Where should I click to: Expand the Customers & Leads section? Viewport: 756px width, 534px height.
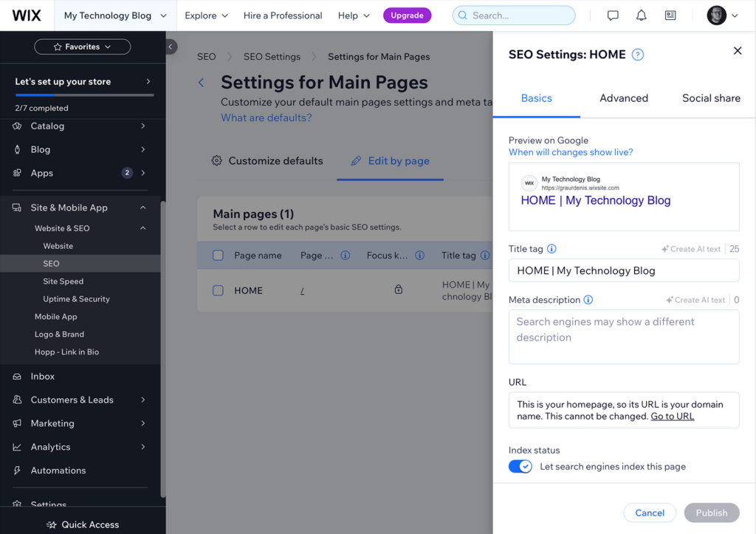(x=142, y=400)
